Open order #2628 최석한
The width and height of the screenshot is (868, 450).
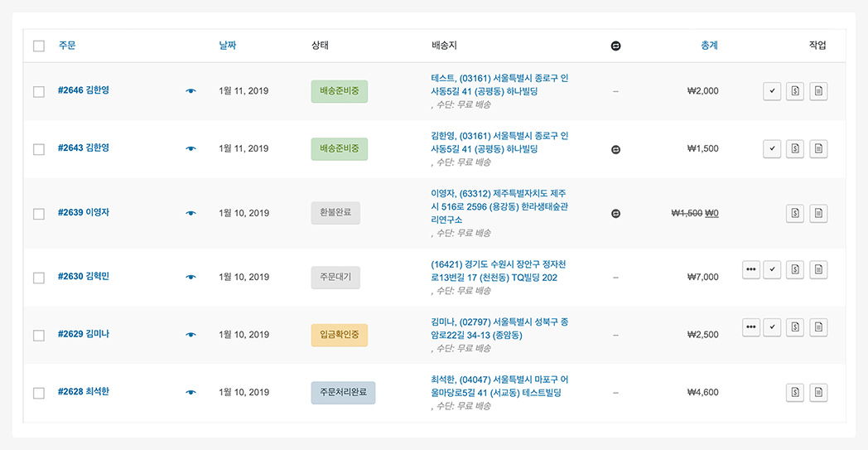click(84, 391)
